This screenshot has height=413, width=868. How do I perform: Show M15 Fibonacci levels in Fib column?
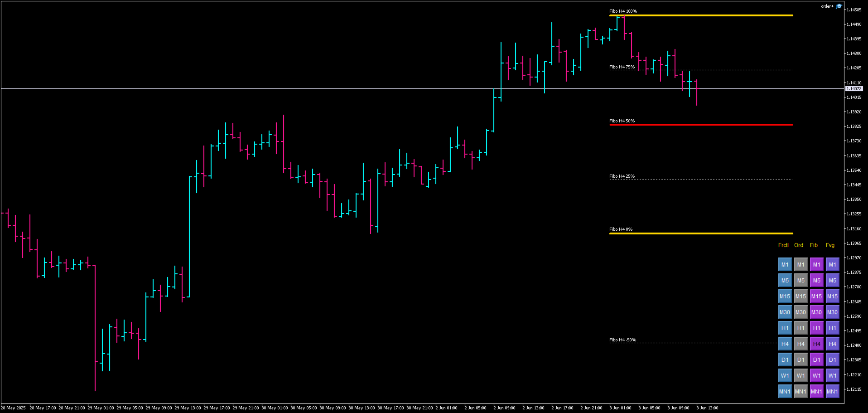tap(816, 296)
